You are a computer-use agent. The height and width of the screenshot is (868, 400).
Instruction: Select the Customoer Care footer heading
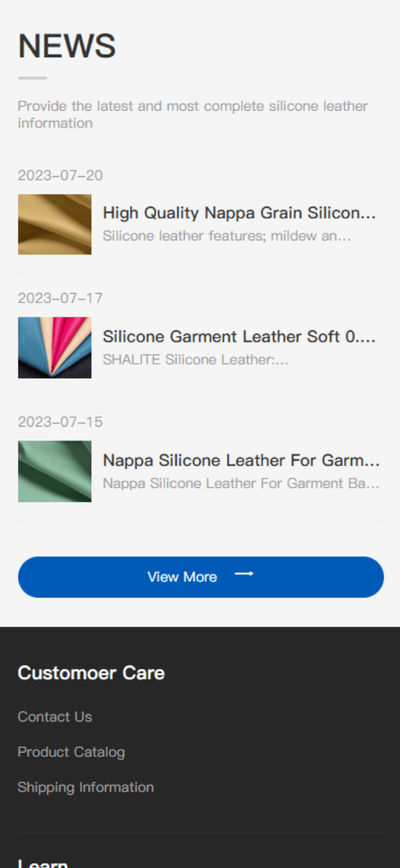[91, 673]
